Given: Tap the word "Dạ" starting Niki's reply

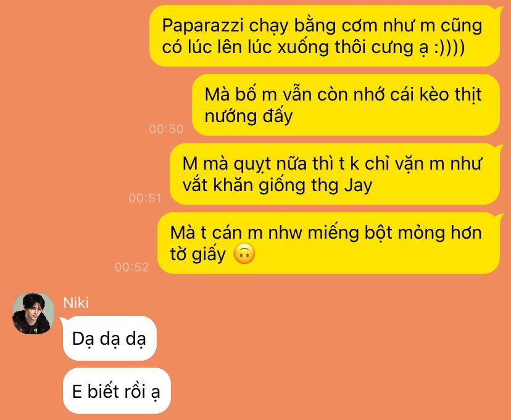Looking at the screenshot, I should point(83,339).
